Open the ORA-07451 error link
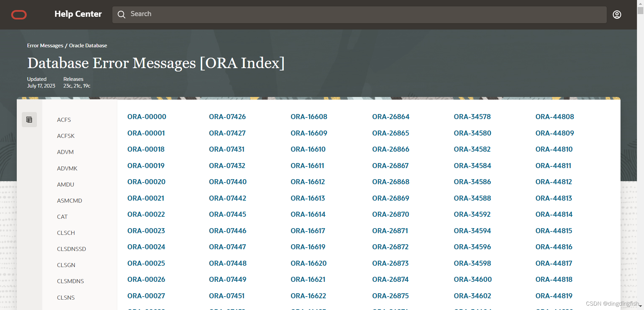644x310 pixels. tap(226, 296)
